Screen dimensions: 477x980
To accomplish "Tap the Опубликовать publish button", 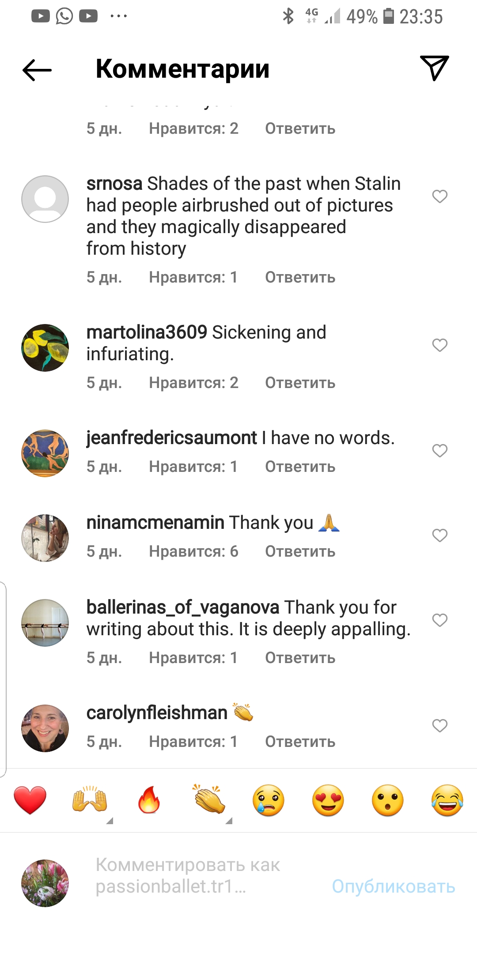I will coord(394,886).
